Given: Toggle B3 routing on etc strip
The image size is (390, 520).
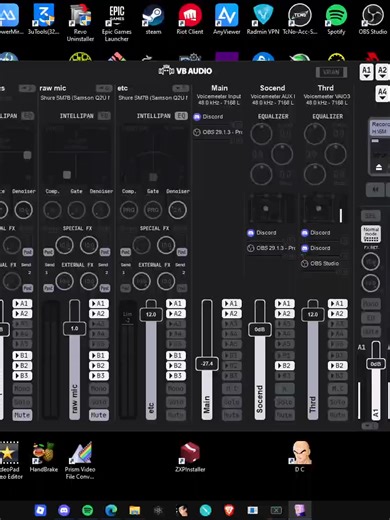Looking at the screenshot, I should (x=176, y=376).
